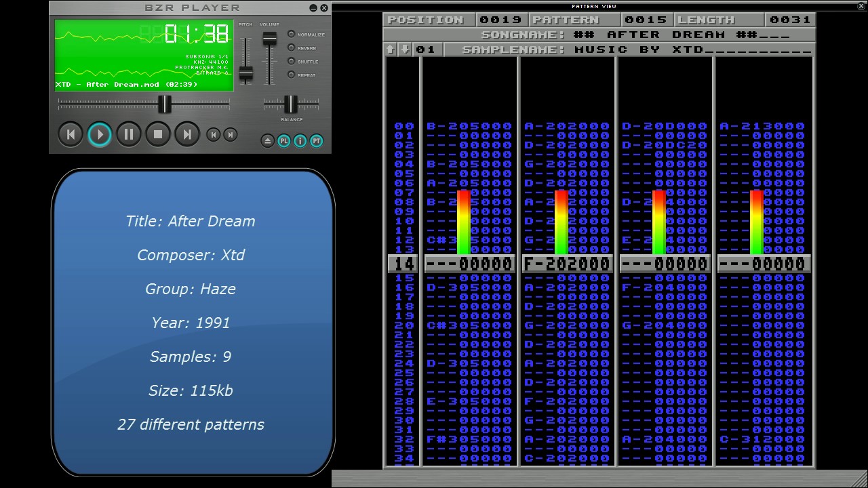
Task: Click the Group: Haze info line
Action: click(191, 289)
